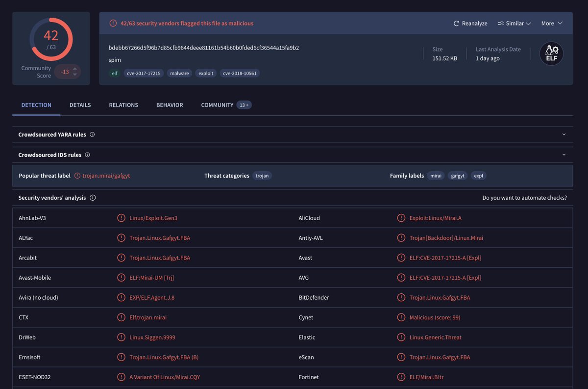Click Exploit:Linux/Mirai.A detection text

point(436,218)
